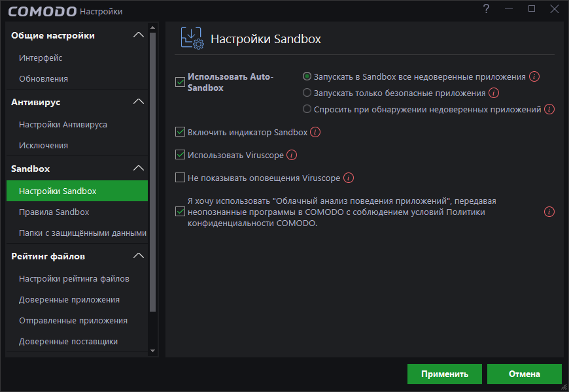The width and height of the screenshot is (569, 392).
Task: Click info icon next to Viruscope notifications option
Action: [x=349, y=178]
